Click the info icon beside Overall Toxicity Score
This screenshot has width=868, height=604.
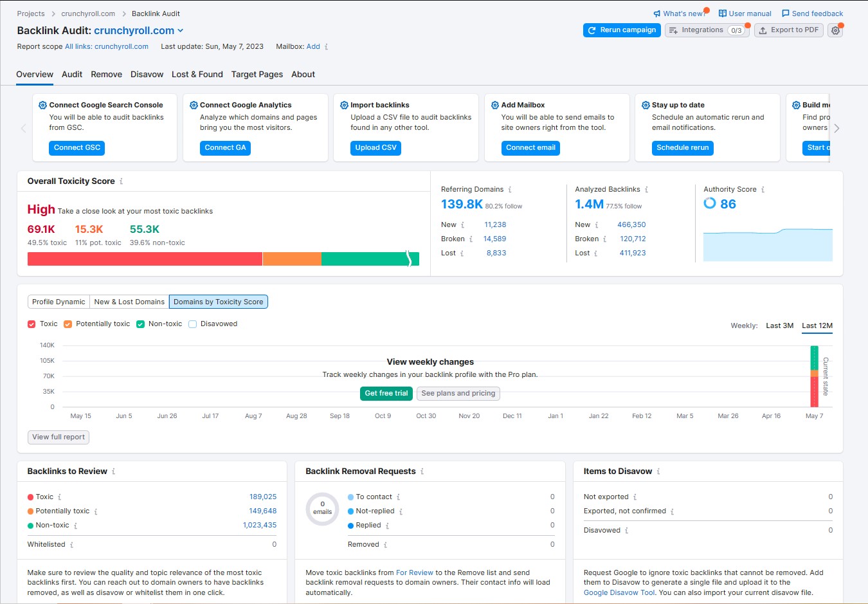point(122,181)
